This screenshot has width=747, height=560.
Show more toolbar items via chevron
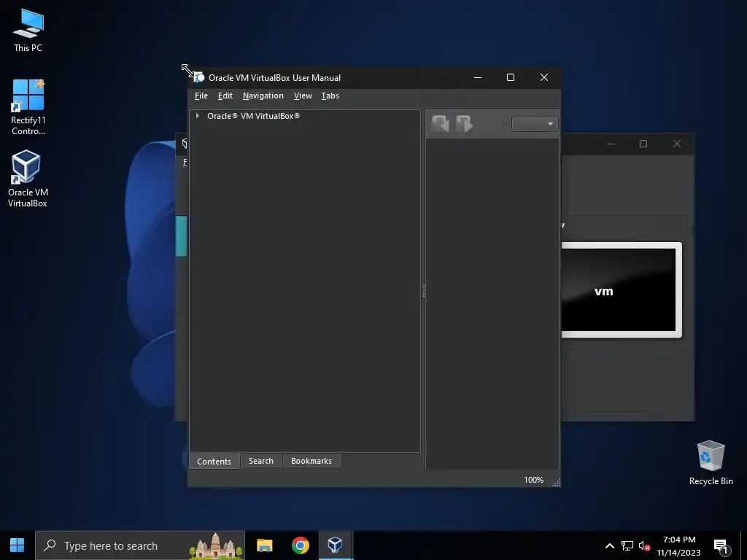(x=505, y=124)
